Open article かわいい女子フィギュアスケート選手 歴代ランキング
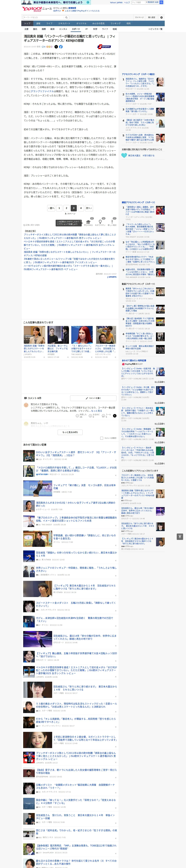The image size is (186, 868). (76, 454)
